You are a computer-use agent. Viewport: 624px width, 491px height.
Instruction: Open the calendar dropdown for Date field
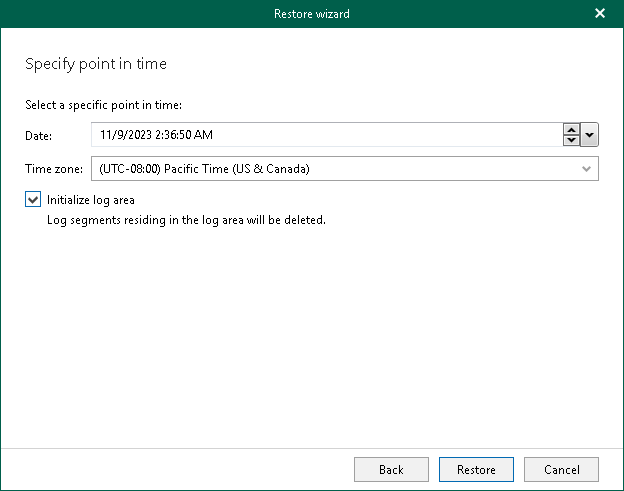pos(589,135)
